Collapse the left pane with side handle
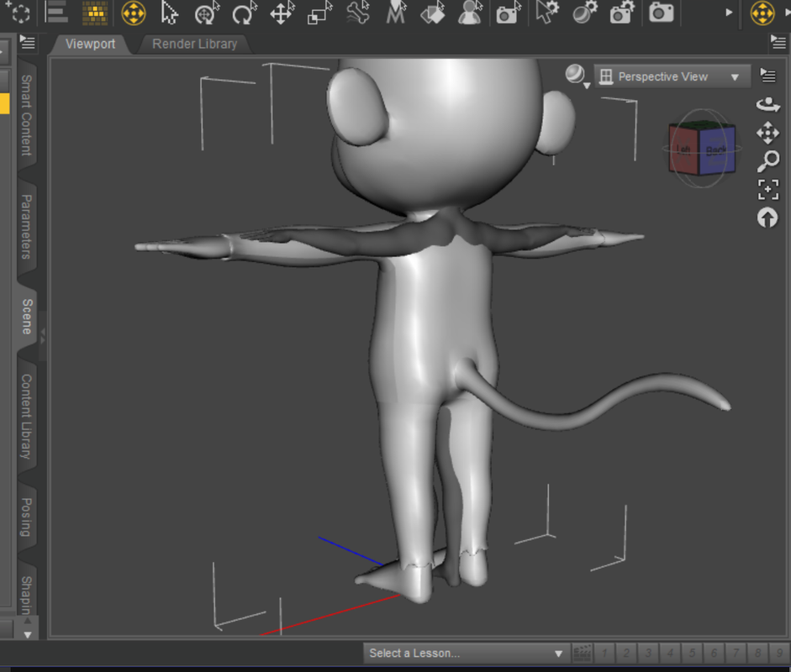 [x=42, y=336]
